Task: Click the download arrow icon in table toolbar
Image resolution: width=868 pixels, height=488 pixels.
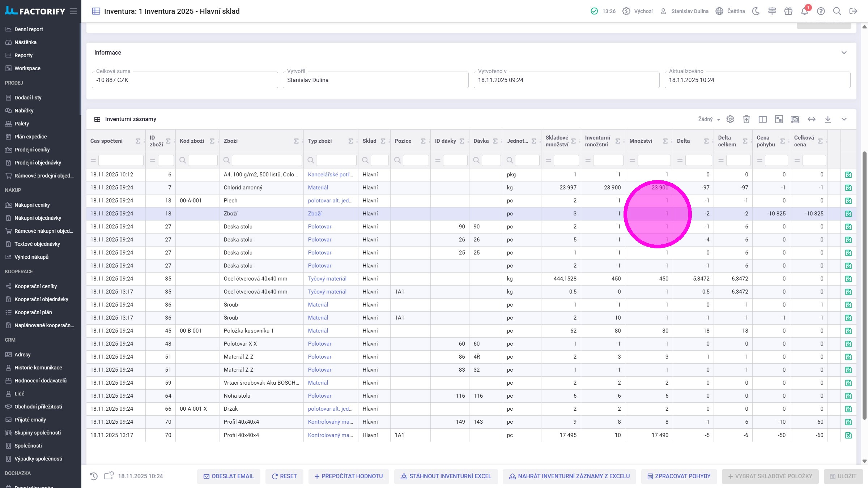Action: click(x=828, y=119)
